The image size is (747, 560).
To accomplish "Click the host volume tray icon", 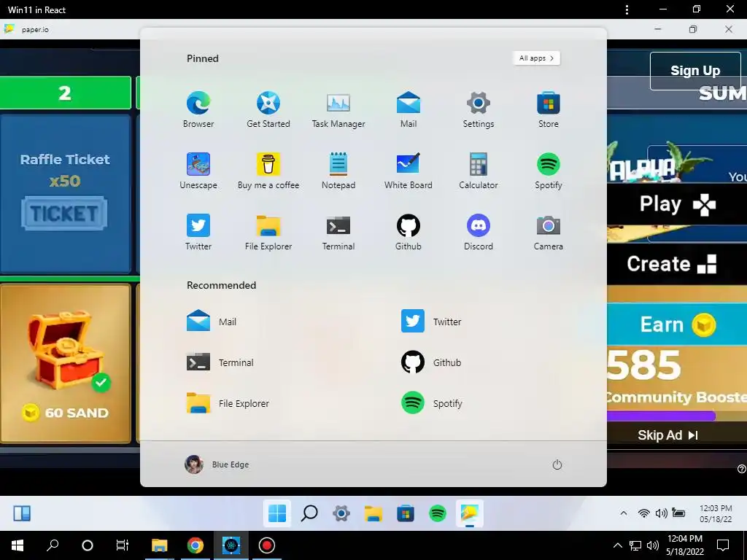I will (x=653, y=545).
